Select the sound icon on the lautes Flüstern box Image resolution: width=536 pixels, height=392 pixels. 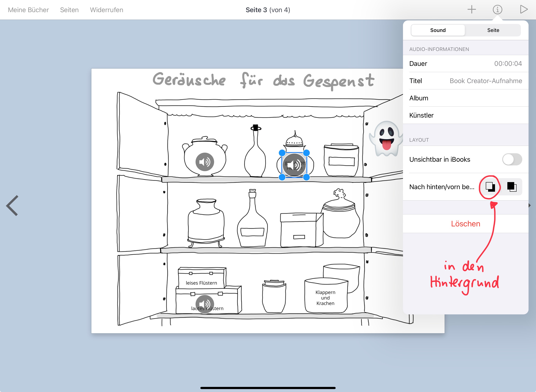pos(204,304)
